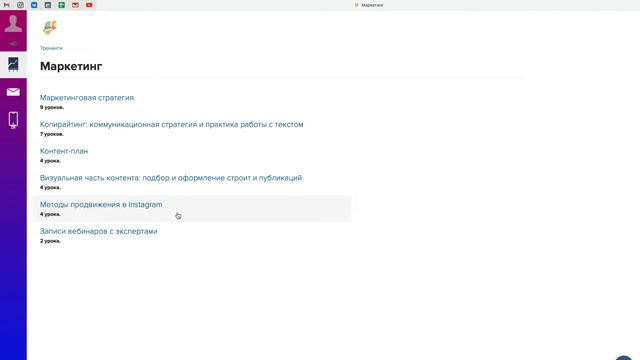Open the Визуальная часть контента training
640x360 pixels.
(x=171, y=178)
